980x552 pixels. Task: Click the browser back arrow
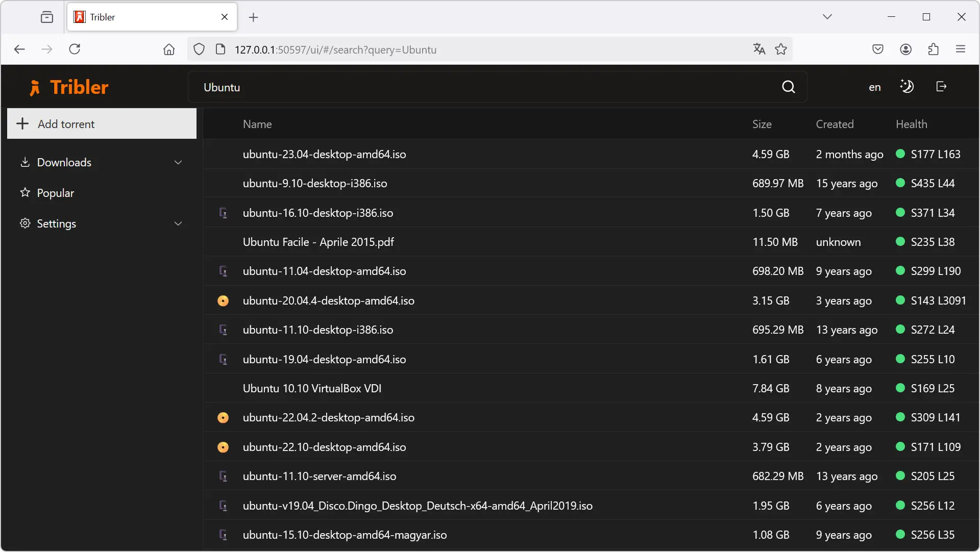pyautogui.click(x=19, y=49)
